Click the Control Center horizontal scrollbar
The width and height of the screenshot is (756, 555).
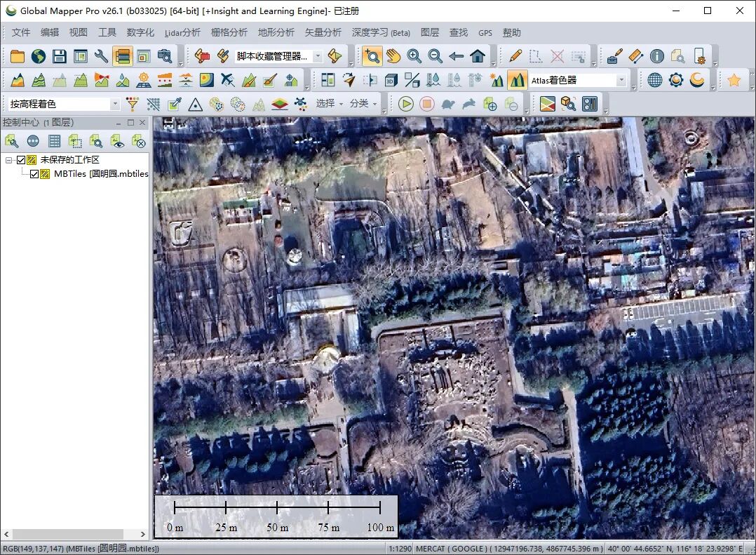coord(75,534)
